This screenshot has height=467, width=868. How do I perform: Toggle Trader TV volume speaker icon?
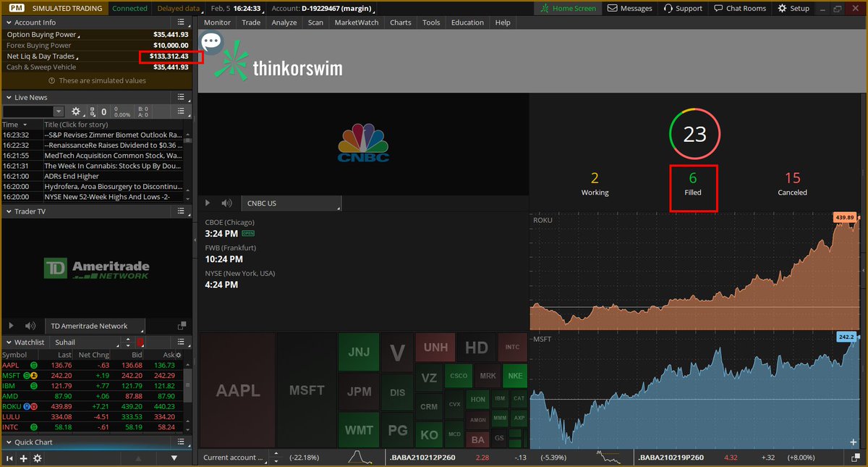click(x=30, y=326)
